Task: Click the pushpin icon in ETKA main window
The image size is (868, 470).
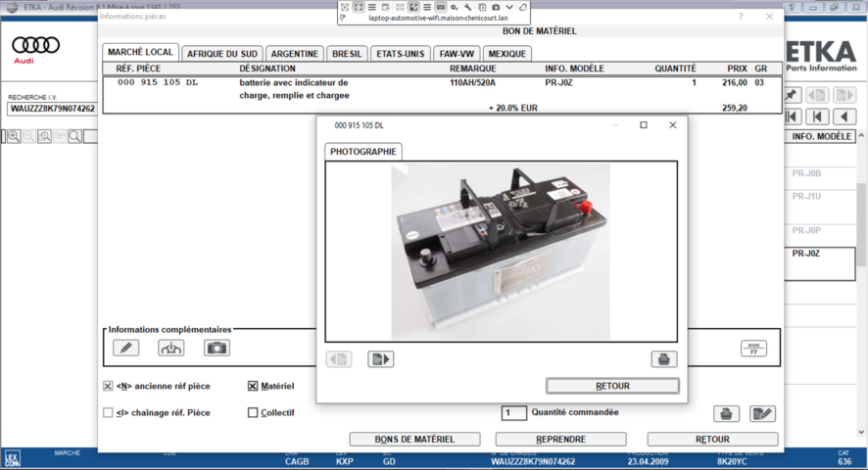Action: pos(792,95)
